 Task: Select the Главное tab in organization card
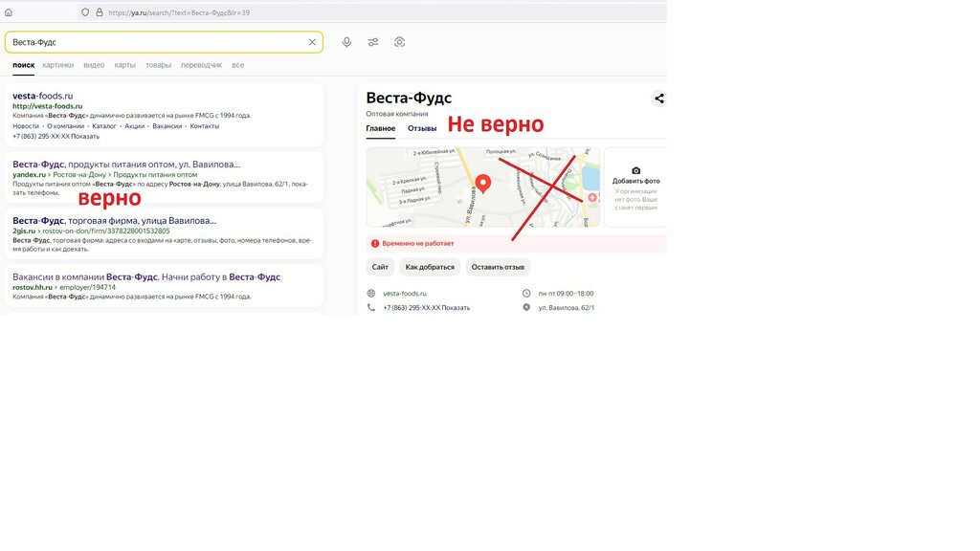(381, 129)
